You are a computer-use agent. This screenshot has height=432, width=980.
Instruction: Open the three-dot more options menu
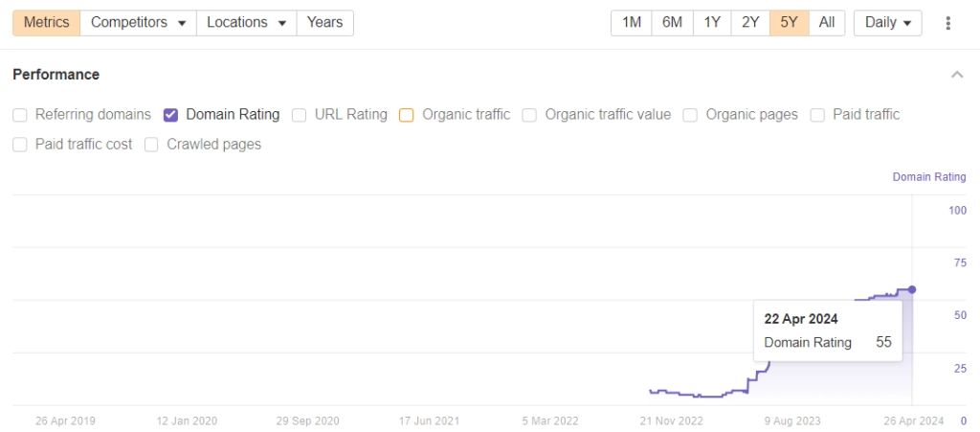(x=948, y=23)
